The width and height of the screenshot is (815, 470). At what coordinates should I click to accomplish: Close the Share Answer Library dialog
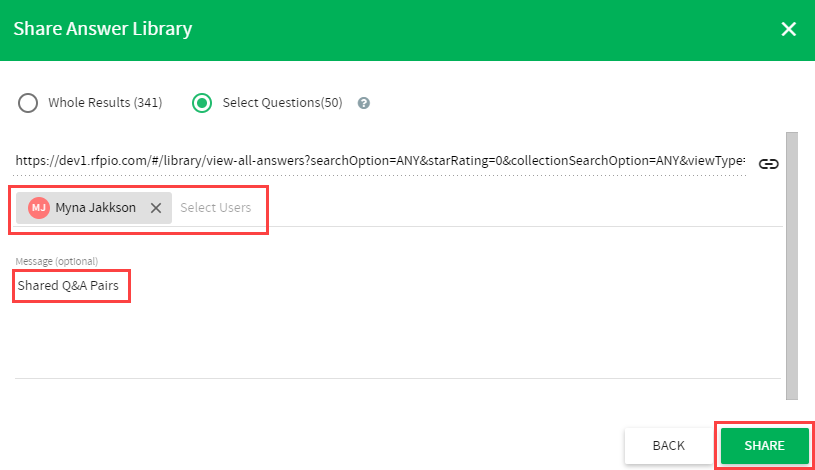point(788,29)
